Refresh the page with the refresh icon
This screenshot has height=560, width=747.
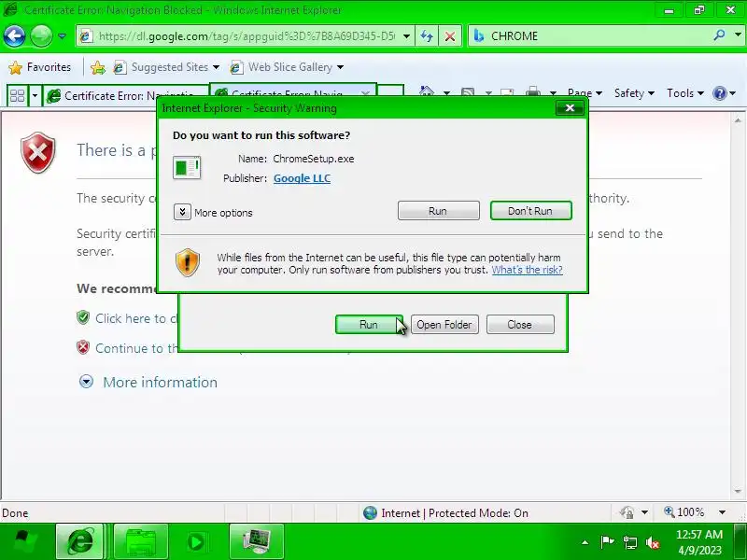tap(427, 36)
